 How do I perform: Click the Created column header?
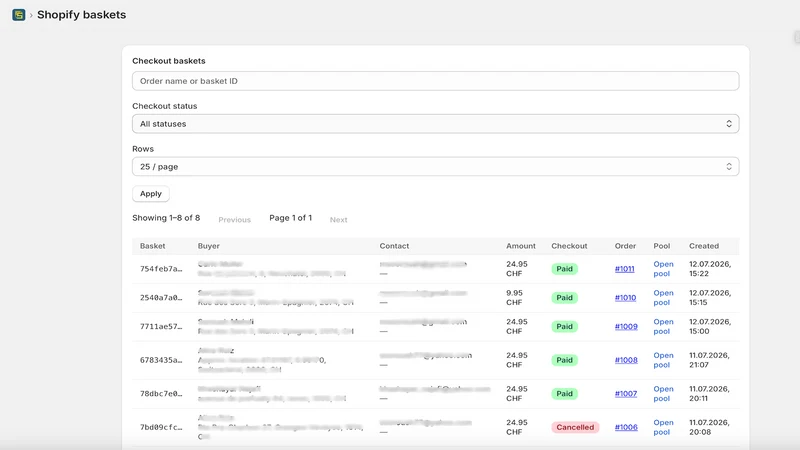pyautogui.click(x=704, y=246)
